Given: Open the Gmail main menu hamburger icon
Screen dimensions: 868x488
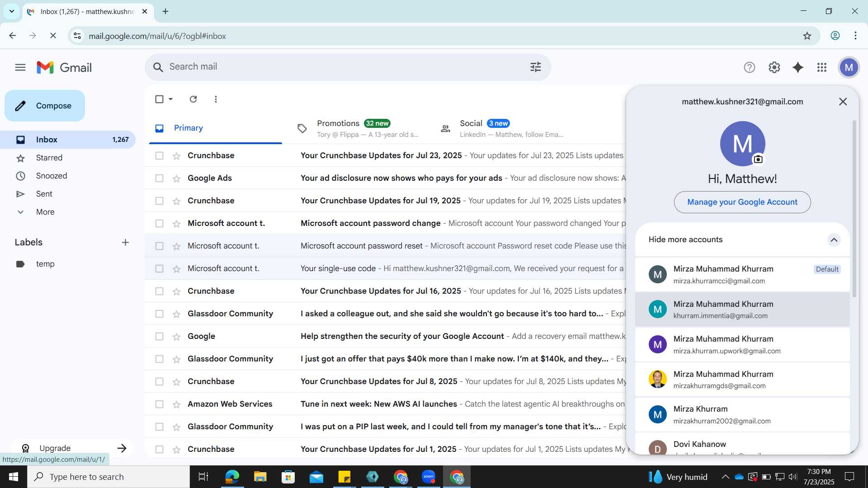Looking at the screenshot, I should tap(20, 67).
